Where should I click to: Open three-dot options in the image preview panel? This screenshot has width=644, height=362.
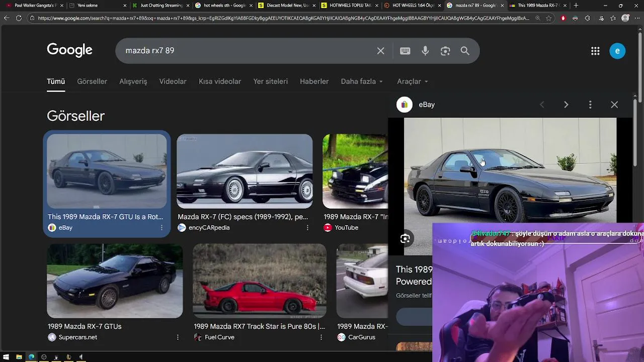tap(590, 105)
